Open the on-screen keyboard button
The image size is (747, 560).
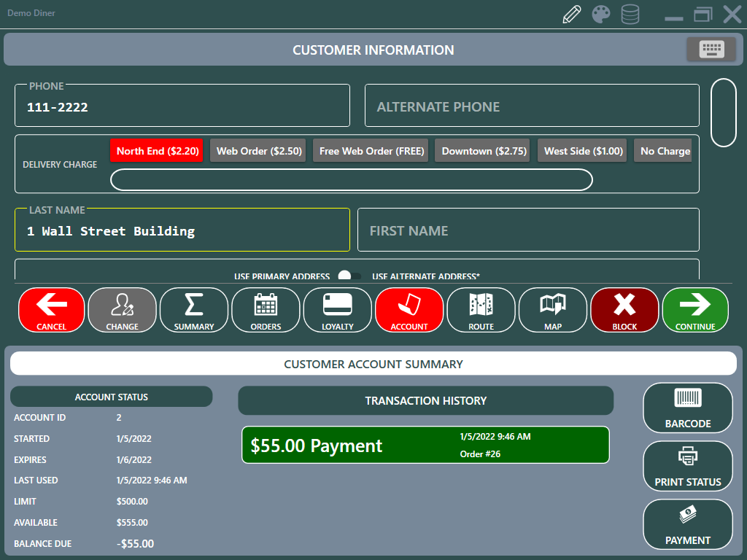pos(711,49)
